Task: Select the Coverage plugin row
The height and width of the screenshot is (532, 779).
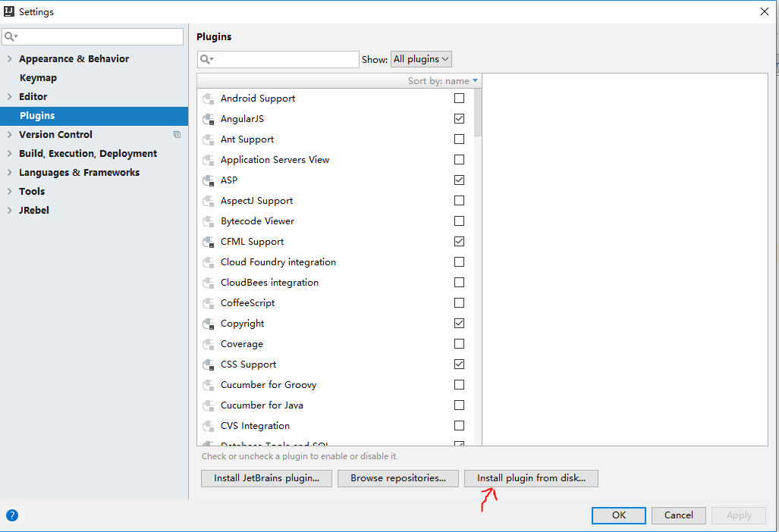Action: tap(336, 344)
